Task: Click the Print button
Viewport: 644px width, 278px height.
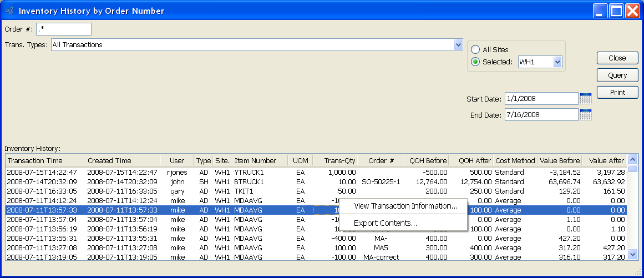Action: [617, 93]
